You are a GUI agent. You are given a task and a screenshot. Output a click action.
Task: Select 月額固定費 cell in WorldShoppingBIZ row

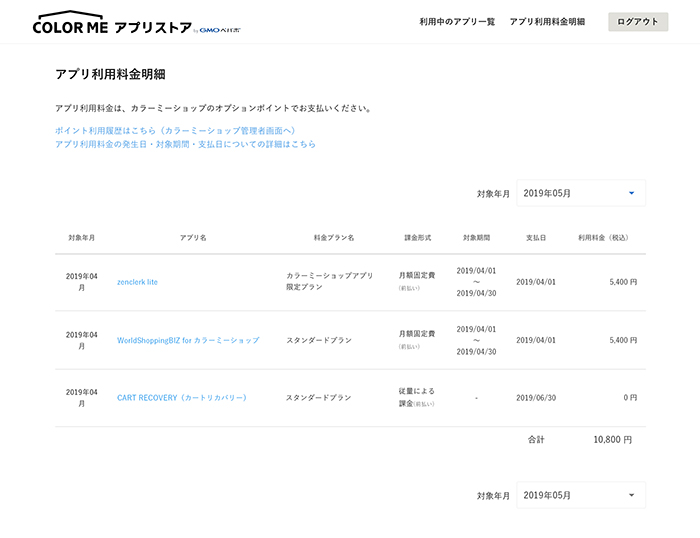coord(417,339)
